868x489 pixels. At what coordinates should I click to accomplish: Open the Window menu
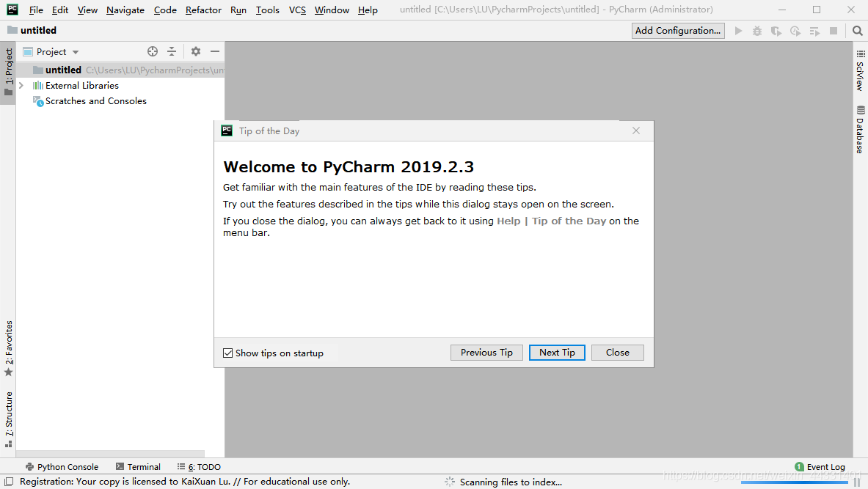pyautogui.click(x=332, y=10)
